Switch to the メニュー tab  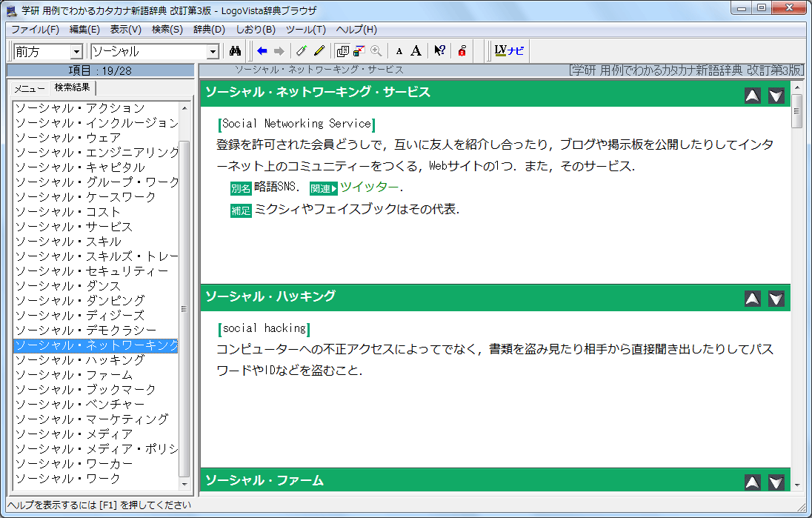(30, 88)
